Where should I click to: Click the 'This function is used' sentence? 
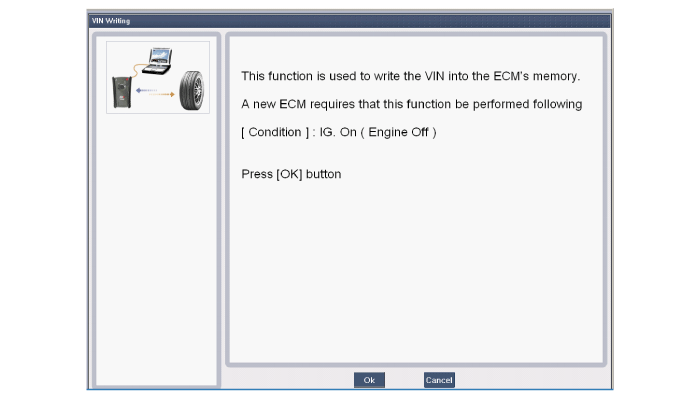click(411, 76)
